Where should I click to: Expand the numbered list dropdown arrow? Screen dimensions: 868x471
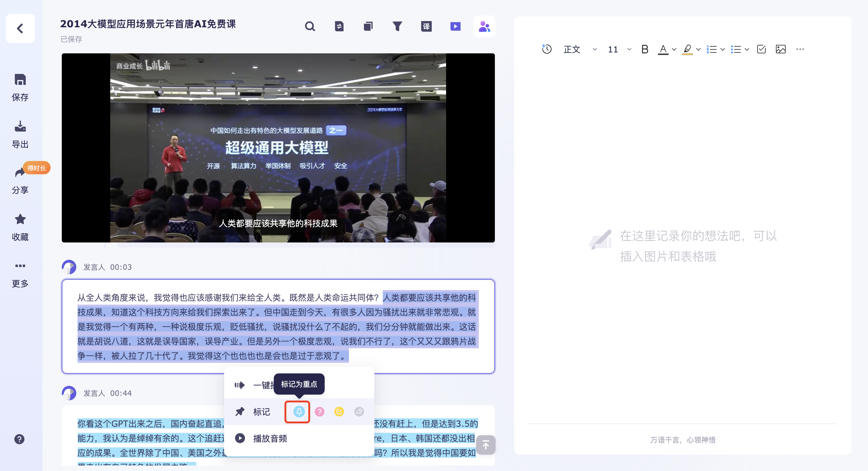pos(722,50)
